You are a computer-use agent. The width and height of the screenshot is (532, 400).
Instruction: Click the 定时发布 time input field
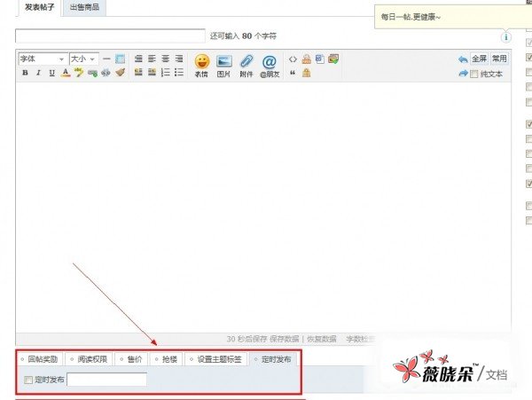[x=107, y=380]
